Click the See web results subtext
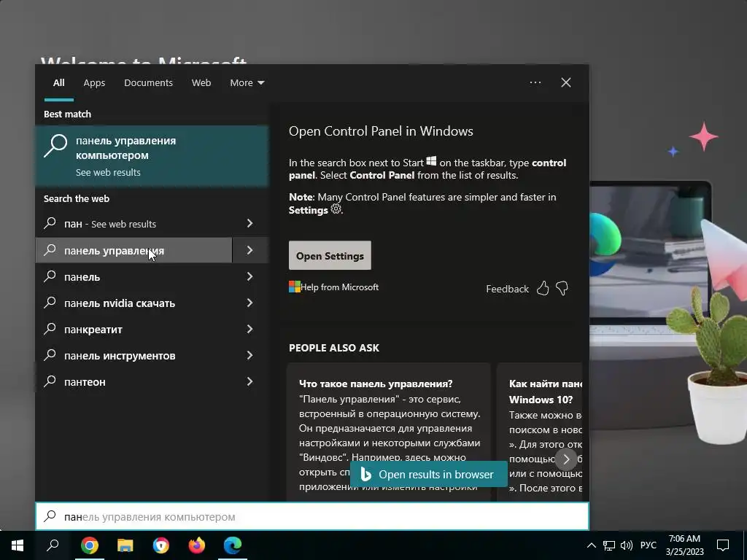This screenshot has width=747, height=560. click(108, 172)
